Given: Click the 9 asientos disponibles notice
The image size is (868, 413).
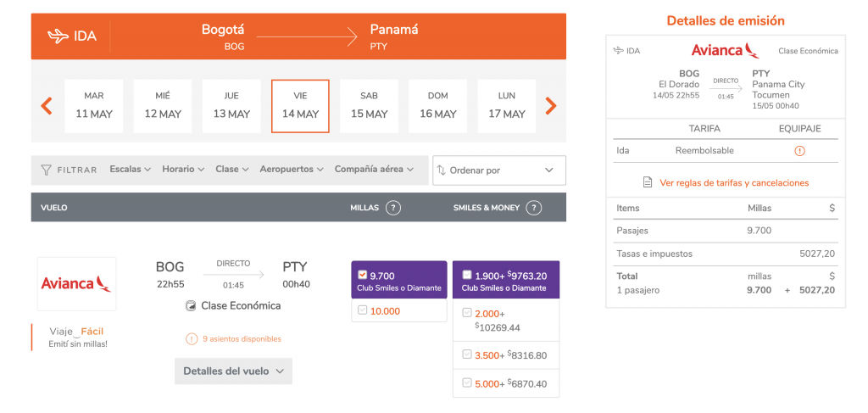Looking at the screenshot, I should point(242,339).
